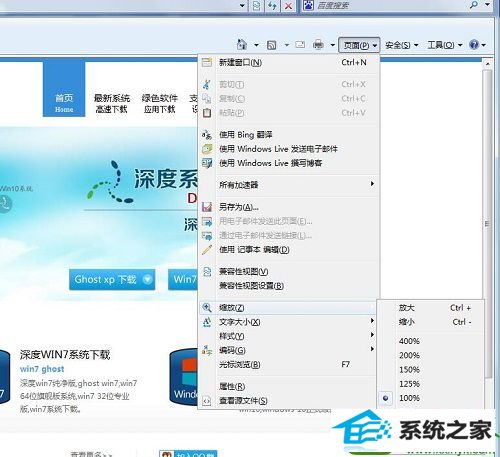
Task: Expand the feeds dropdown arrow
Action: [286, 45]
